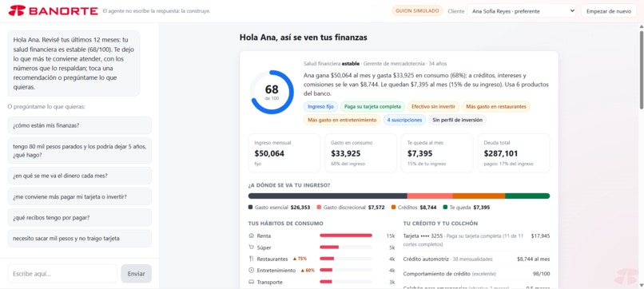The width and height of the screenshot is (644, 289).
Task: Click the Te queda al mes $7,395 card
Action: [x=437, y=153]
